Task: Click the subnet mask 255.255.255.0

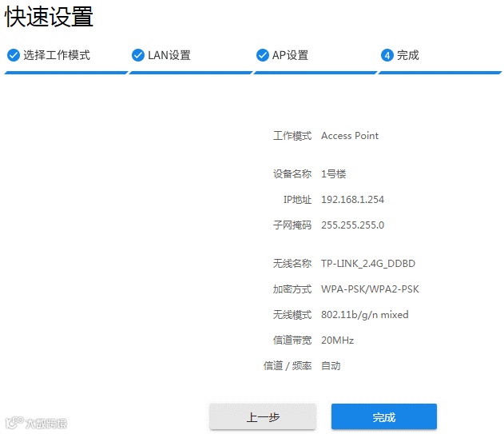Action: point(352,225)
